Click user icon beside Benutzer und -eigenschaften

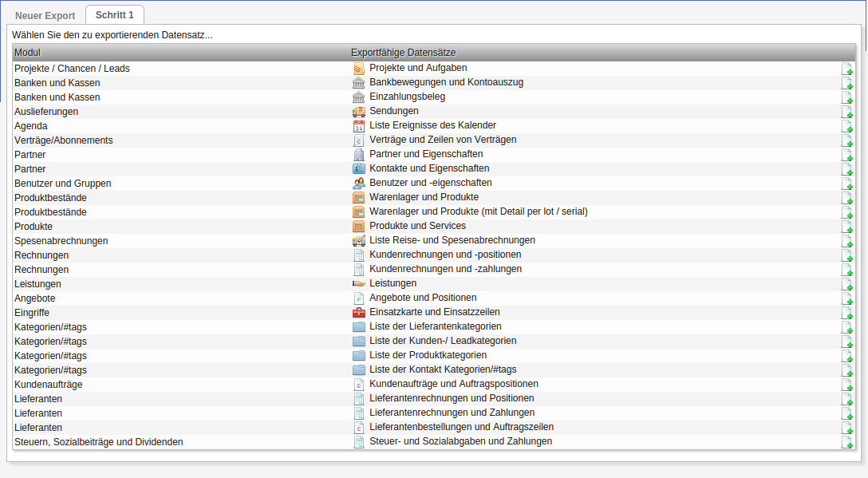359,184
